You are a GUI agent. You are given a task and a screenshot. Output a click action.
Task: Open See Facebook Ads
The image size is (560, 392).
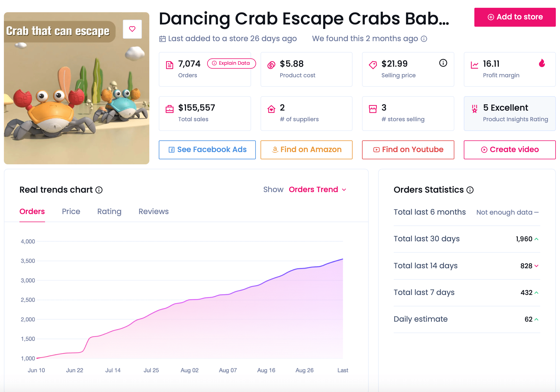[x=207, y=150]
